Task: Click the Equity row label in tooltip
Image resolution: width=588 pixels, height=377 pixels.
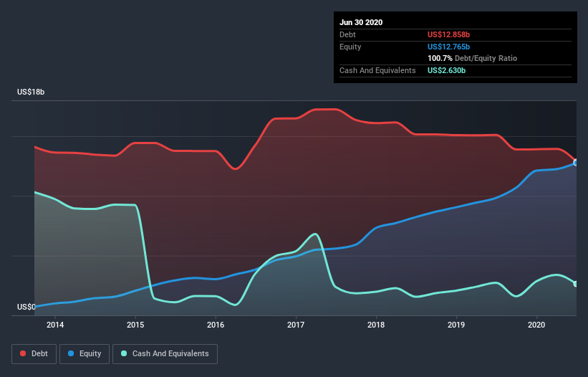Action: pyautogui.click(x=350, y=47)
